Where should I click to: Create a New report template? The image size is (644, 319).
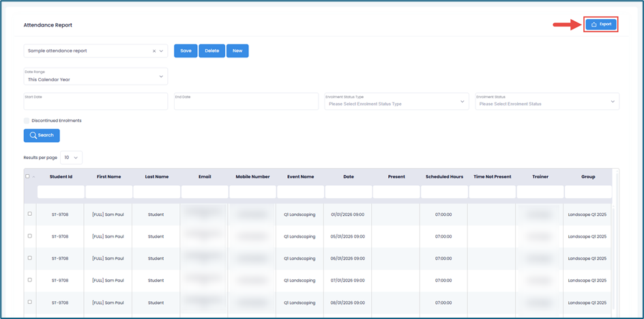coord(237,51)
